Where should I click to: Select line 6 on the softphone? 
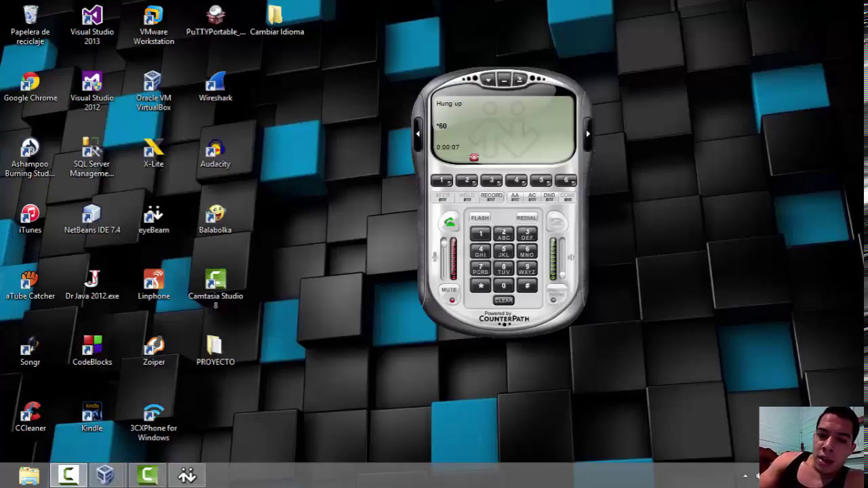[566, 180]
